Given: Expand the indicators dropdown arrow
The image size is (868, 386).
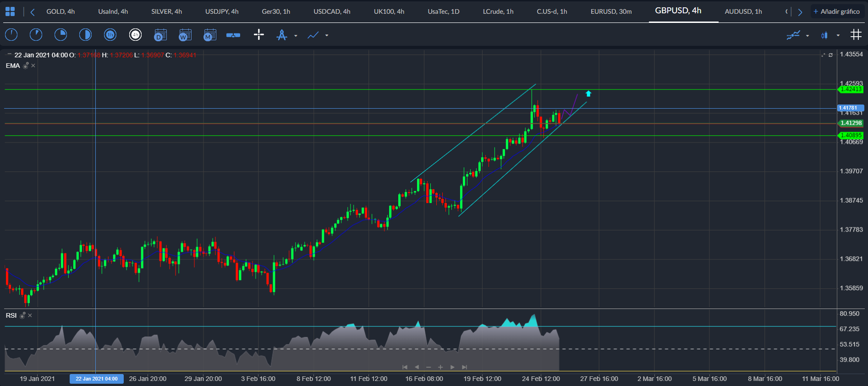Looking at the screenshot, I should click(x=808, y=35).
